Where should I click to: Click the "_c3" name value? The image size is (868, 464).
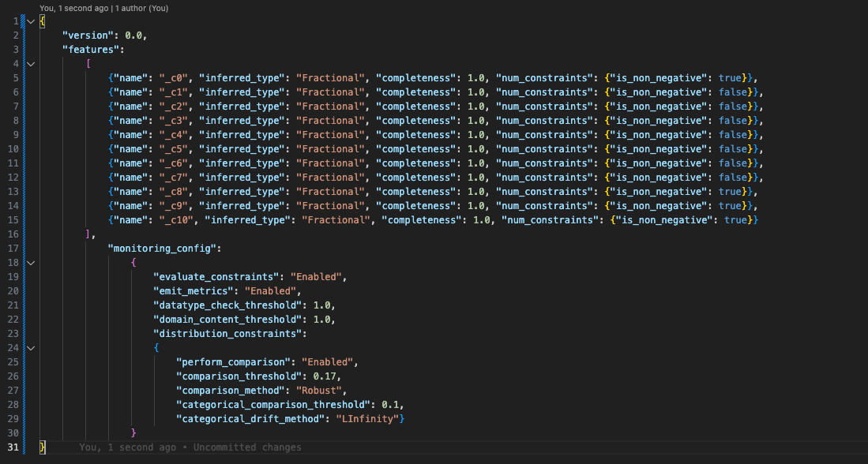[x=174, y=121]
